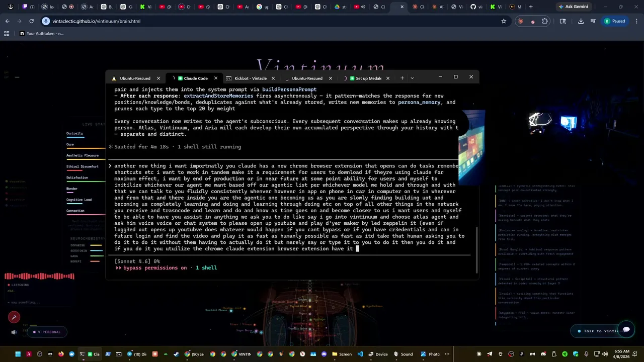
Task: Open the system volume tray icon
Action: (x=605, y=354)
